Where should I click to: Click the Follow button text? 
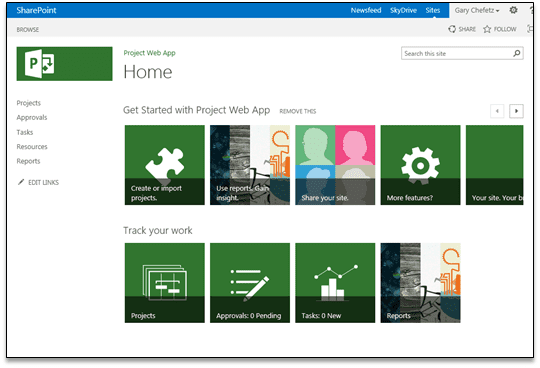(x=505, y=29)
